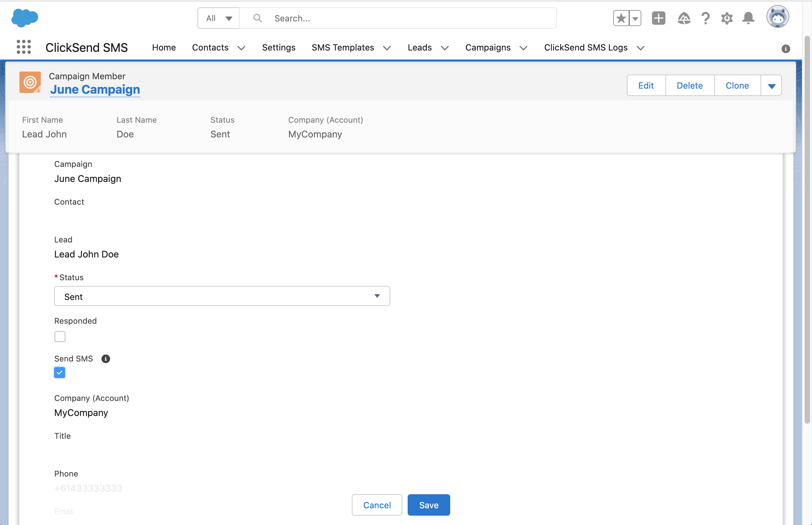This screenshot has height=525, width=812.
Task: Click the Salesforce cloud logo
Action: click(x=24, y=18)
